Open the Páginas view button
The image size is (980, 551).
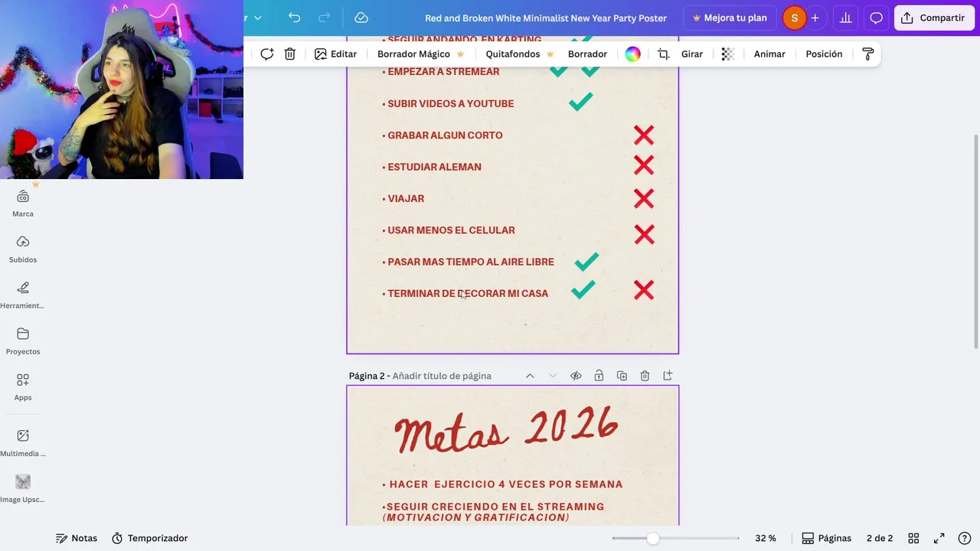(826, 538)
